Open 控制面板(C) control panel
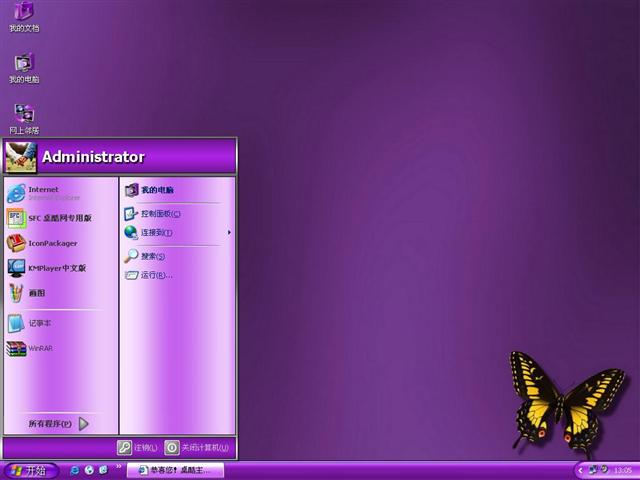 tap(177, 213)
